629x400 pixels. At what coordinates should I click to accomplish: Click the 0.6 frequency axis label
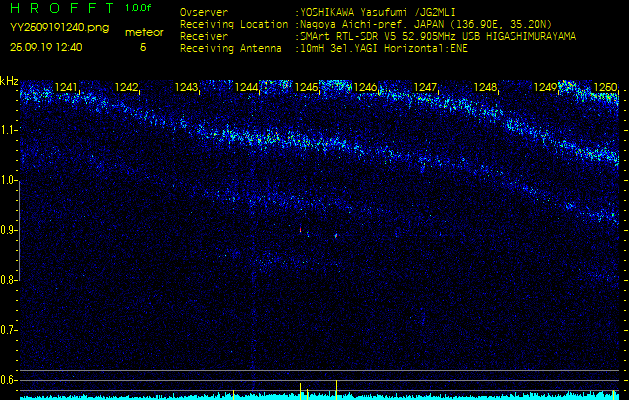[x=9, y=380]
